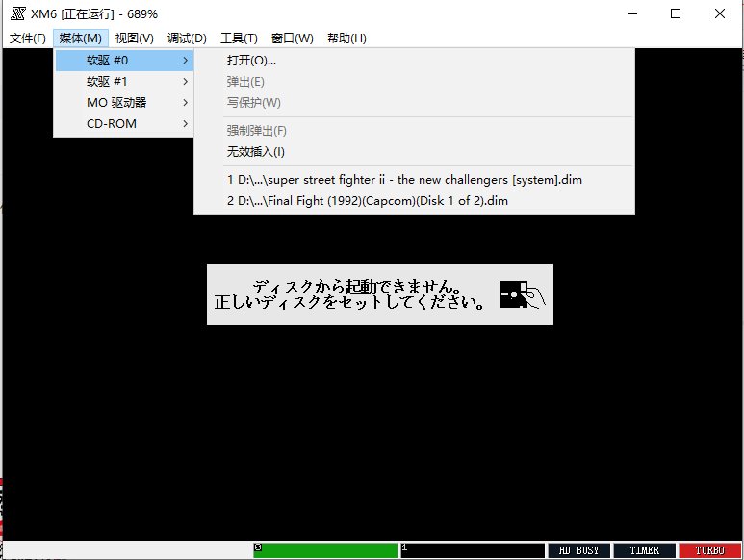The image size is (744, 560).
Task: Expand the 软驱 #1 submenu
Action: (x=123, y=82)
